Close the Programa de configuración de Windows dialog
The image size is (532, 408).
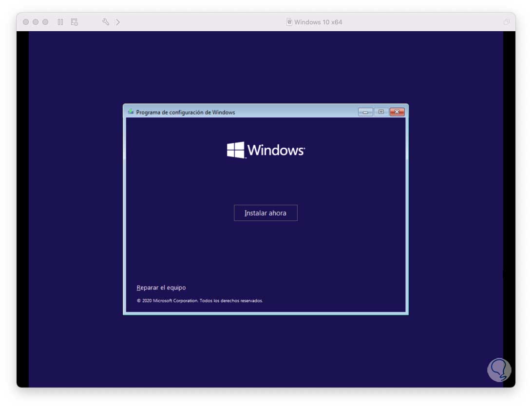click(x=397, y=112)
